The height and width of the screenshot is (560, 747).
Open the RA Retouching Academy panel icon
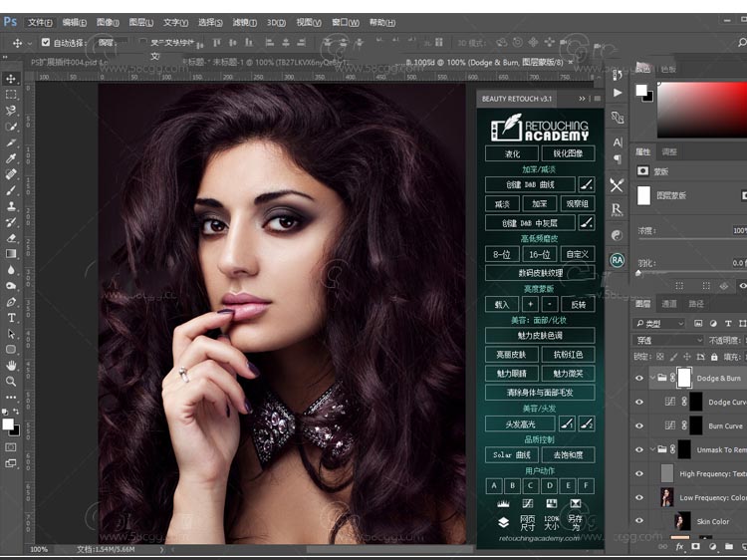click(617, 260)
